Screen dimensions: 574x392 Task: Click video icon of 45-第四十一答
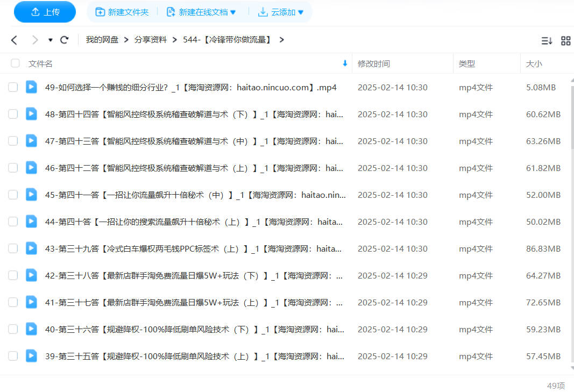click(32, 194)
